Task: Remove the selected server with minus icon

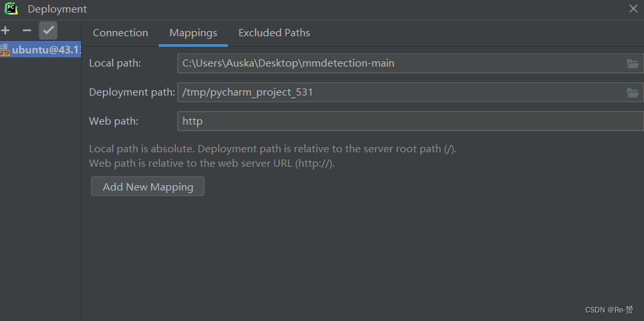Action: point(27,30)
